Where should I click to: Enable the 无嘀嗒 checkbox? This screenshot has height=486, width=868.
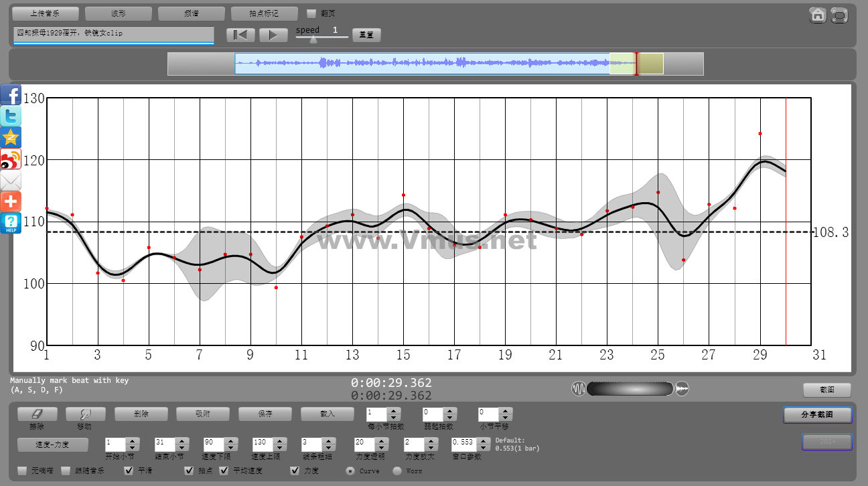tap(22, 471)
